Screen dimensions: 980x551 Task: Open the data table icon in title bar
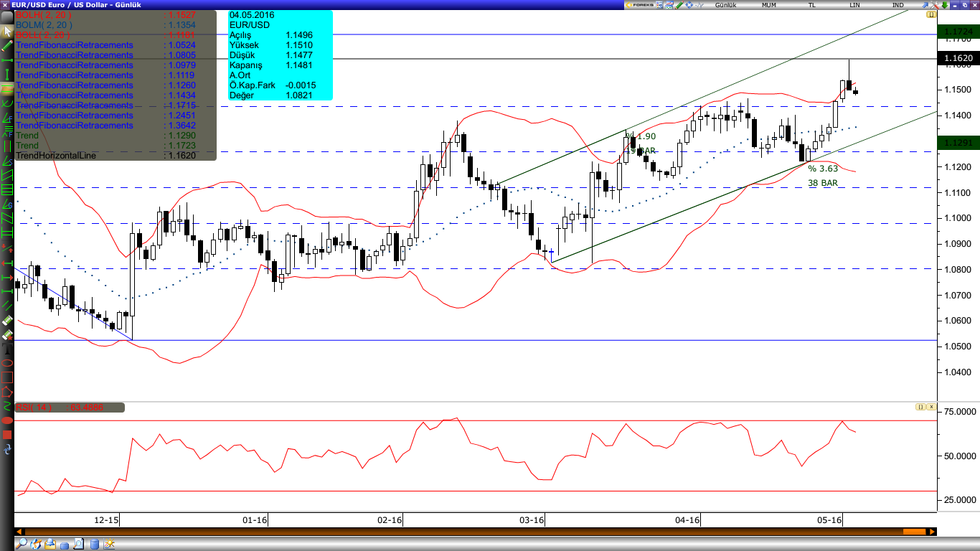[659, 5]
